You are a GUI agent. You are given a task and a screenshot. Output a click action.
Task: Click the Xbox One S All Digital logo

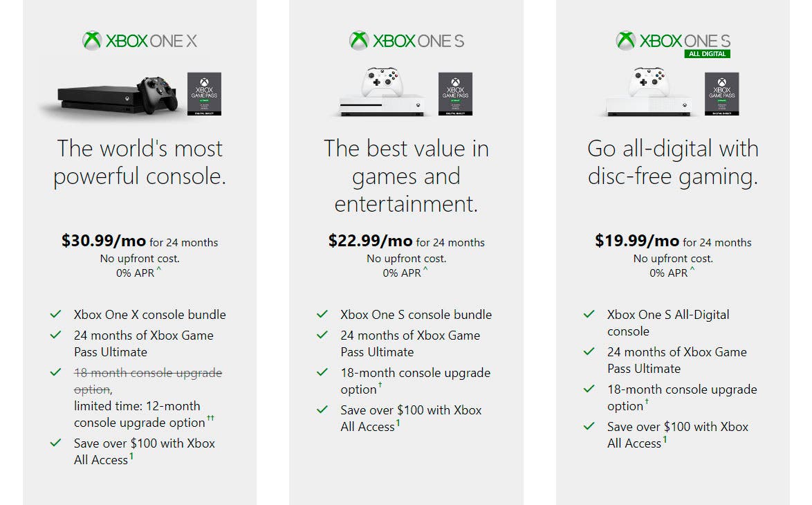pyautogui.click(x=673, y=44)
